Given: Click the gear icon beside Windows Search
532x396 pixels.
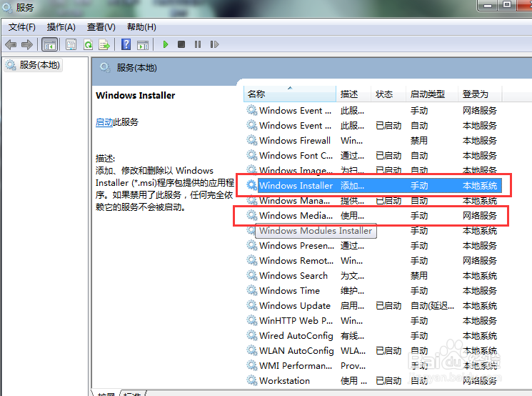Looking at the screenshot, I should [x=252, y=275].
